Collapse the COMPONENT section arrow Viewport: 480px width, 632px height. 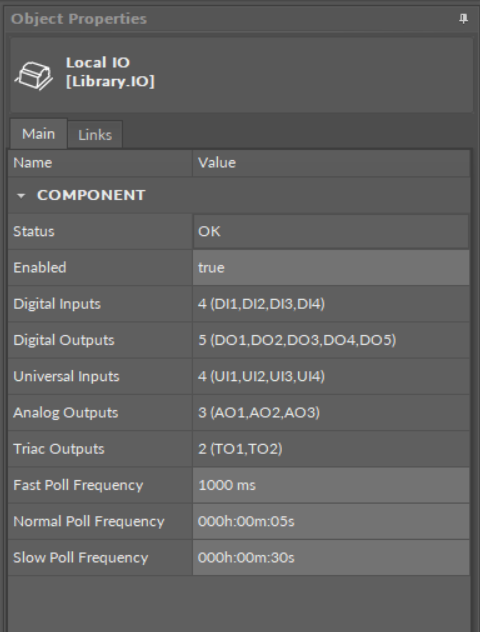pyautogui.click(x=21, y=195)
